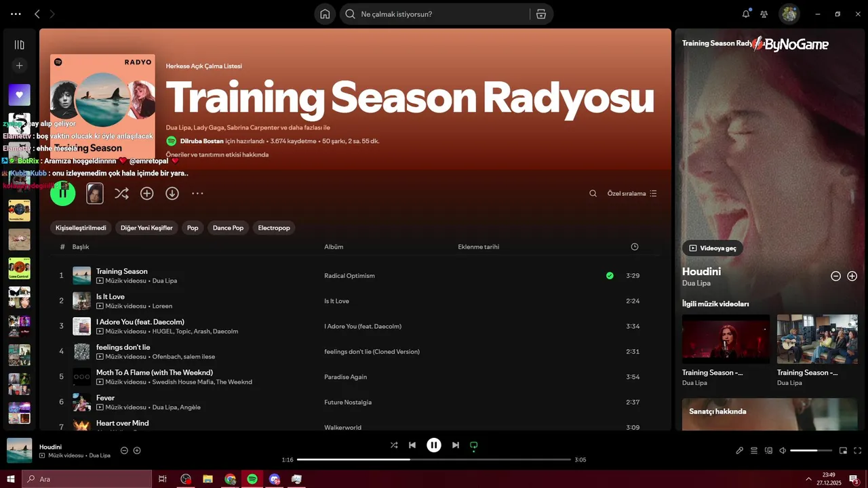Viewport: 868px width, 488px height.
Task: Create a new playlist with plus icon
Action: [19, 66]
